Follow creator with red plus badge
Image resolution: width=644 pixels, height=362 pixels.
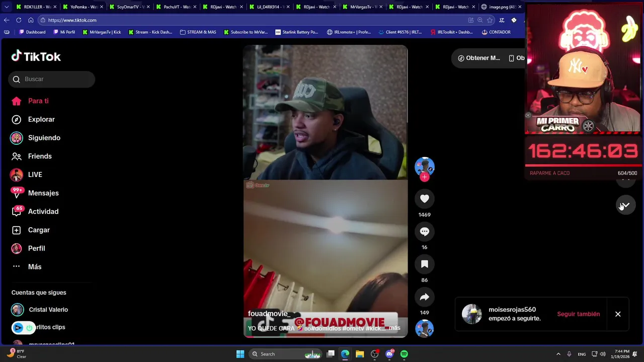pos(425,177)
